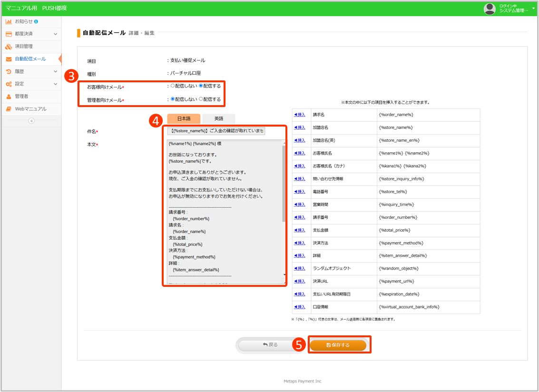Switch to the 日本語 tab
The image size is (539, 392).
[184, 119]
